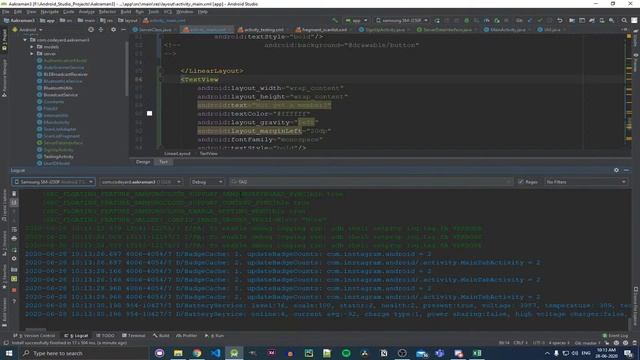The image size is (640, 360).
Task: Click the Scroll to End logcat icon
Action: [x=14, y=202]
